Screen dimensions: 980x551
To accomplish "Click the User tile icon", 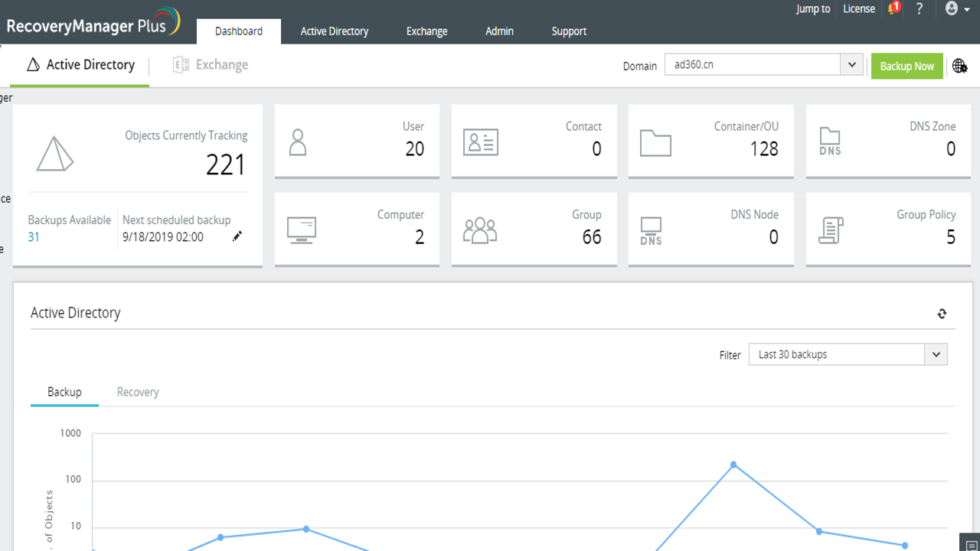I will pyautogui.click(x=298, y=142).
